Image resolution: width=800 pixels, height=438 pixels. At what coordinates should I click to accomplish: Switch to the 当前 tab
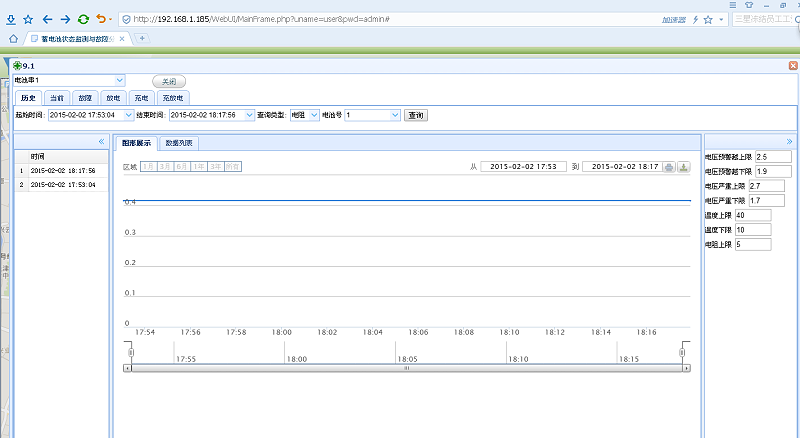pyautogui.click(x=57, y=98)
